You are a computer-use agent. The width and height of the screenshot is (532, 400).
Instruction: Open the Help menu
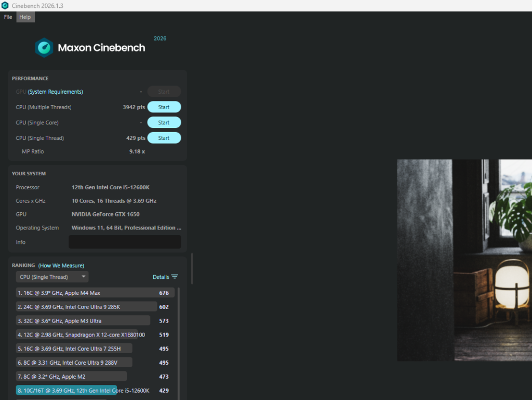point(25,17)
